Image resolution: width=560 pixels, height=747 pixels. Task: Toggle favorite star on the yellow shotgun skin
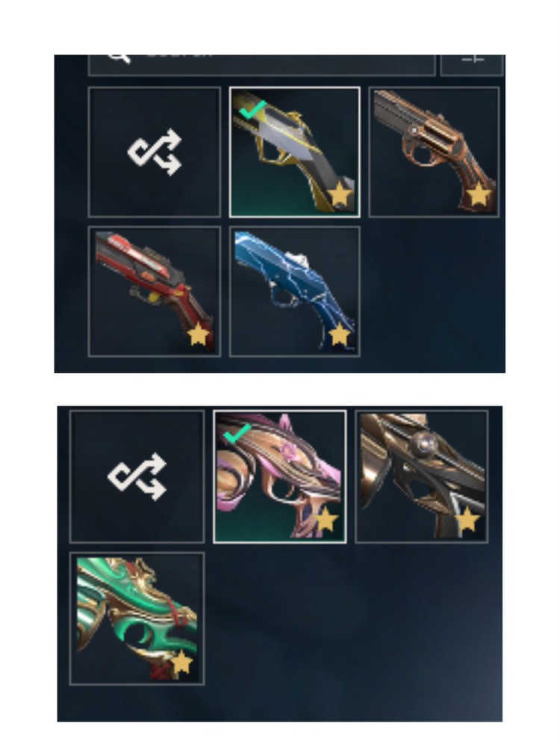340,195
